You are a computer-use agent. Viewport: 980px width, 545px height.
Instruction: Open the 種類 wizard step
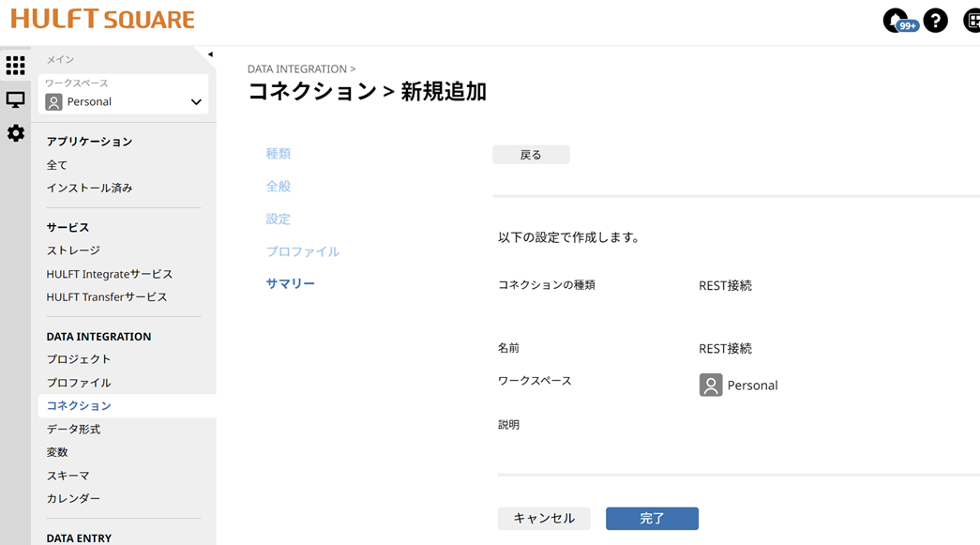[278, 153]
